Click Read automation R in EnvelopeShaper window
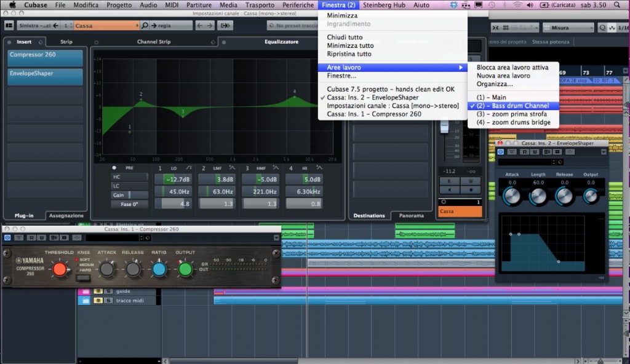 (x=524, y=152)
